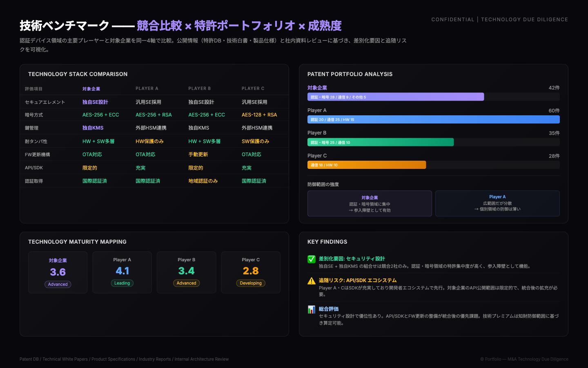This screenshot has width=588, height=368.
Task: Open the 対象企業 defense strength card
Action: [370, 204]
